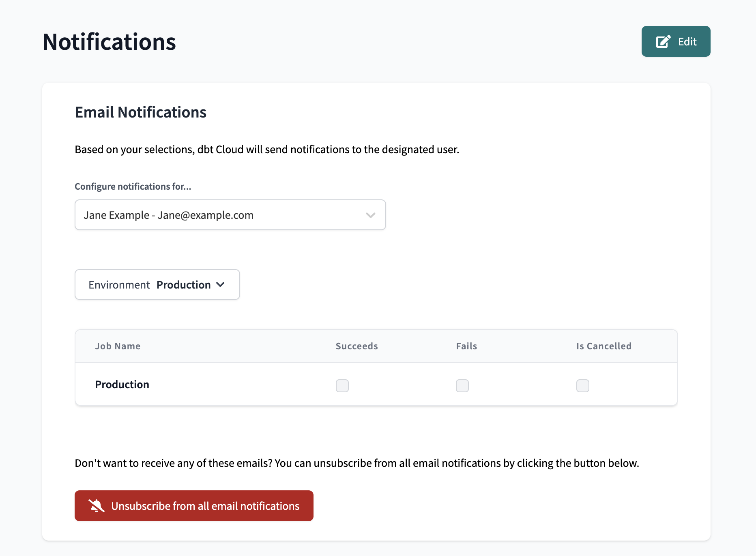Click the muted bell icon on Unsubscribe button
756x556 pixels.
tap(97, 506)
